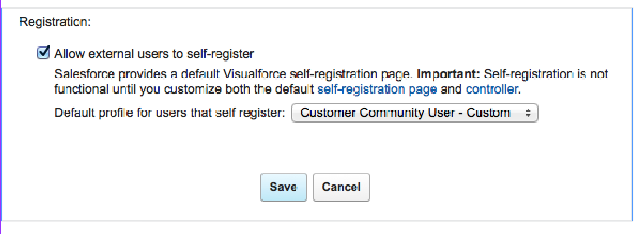The image size is (644, 234).
Task: Click the "Default profile for users" label
Action: coord(169,112)
